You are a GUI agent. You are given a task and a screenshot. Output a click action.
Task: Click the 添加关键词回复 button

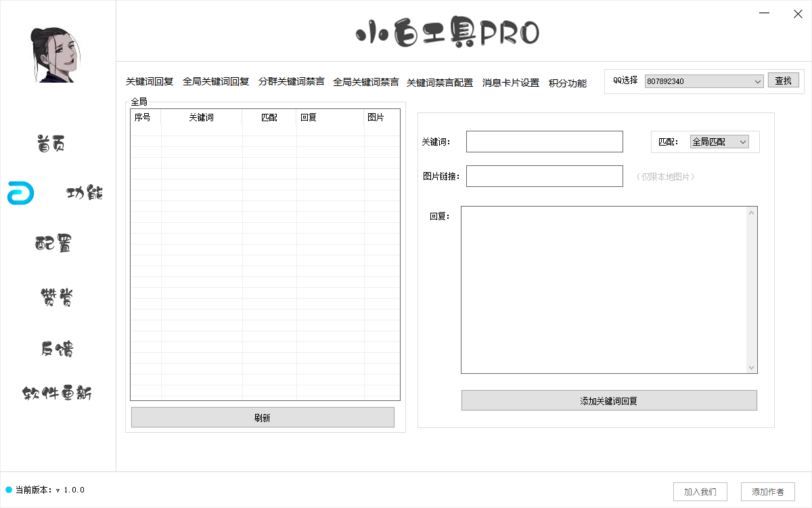click(609, 400)
